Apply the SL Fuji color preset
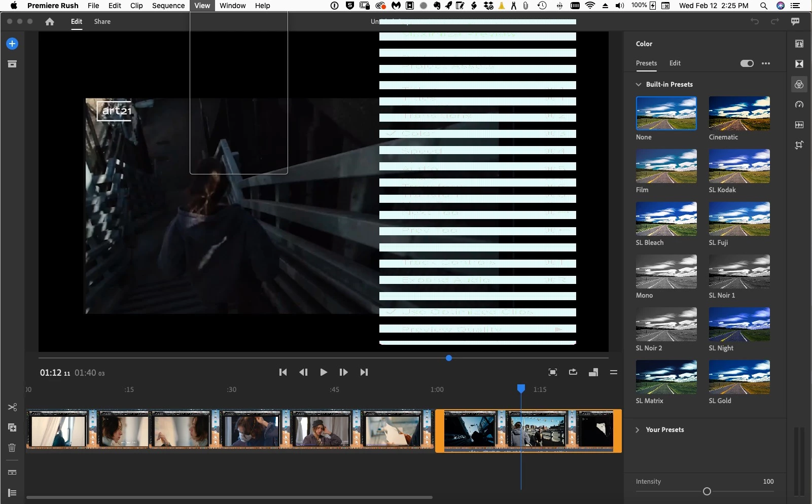Image resolution: width=812 pixels, height=504 pixels. click(x=739, y=219)
